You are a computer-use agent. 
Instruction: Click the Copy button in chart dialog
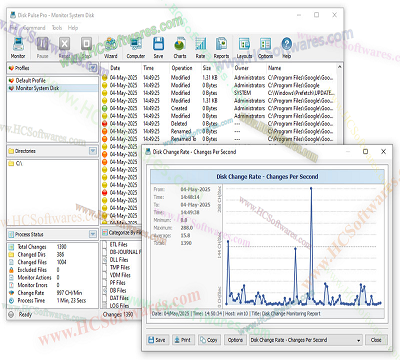[x=209, y=340]
